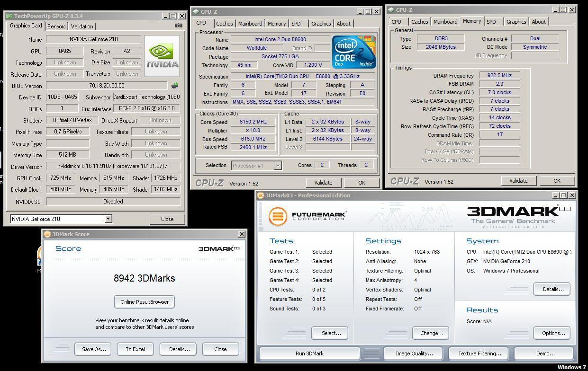Screen dimensions: 588x371
Task: Click OK in CPU-Z memory window
Action: 557,181
